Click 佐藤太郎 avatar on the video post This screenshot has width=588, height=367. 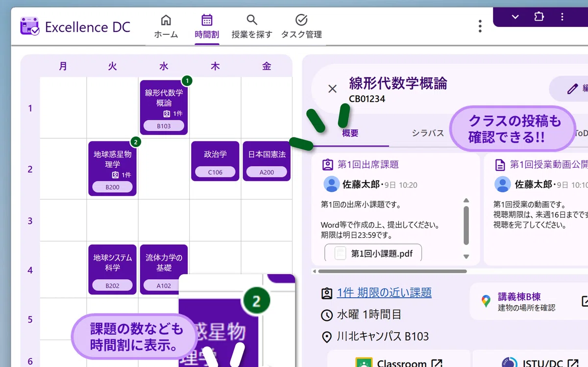point(503,184)
